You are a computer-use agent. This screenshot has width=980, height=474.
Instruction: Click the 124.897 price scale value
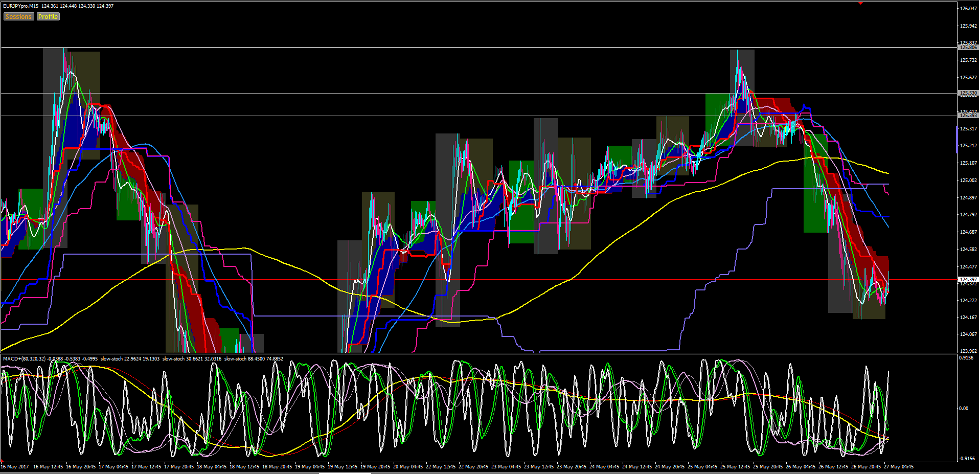968,198
